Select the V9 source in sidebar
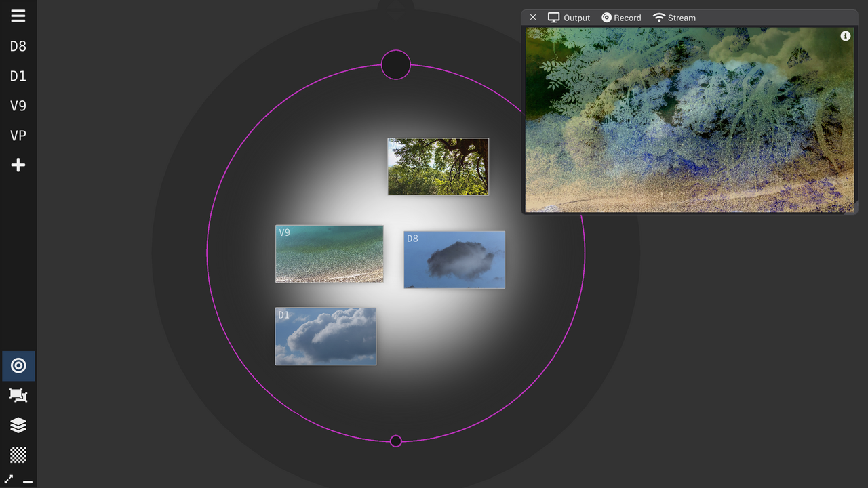Screen dimensions: 868x488 [18, 106]
